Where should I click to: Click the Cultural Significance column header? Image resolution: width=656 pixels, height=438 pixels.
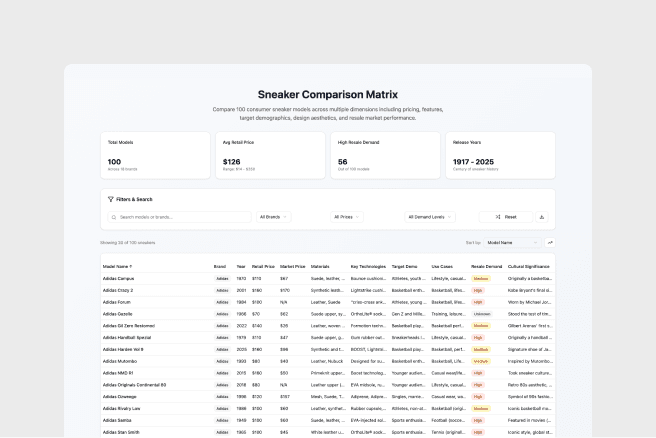point(529,266)
